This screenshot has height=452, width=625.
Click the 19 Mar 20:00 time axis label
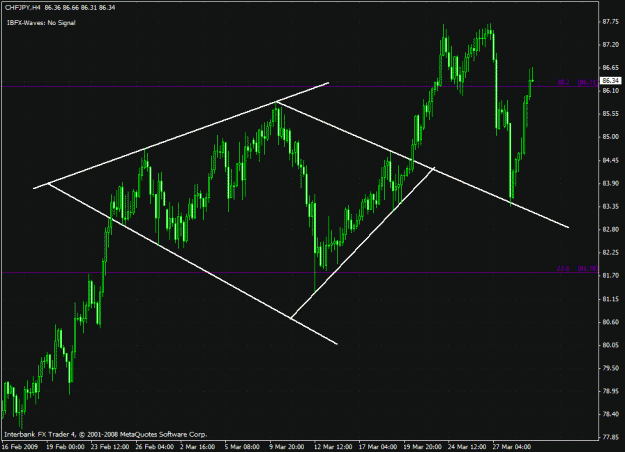[423, 446]
